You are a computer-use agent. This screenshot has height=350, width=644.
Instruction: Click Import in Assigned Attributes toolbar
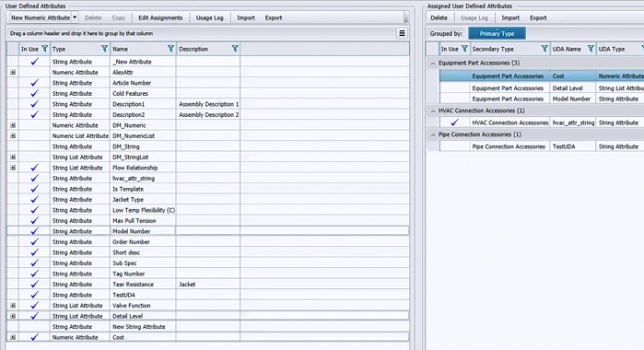[x=510, y=17]
